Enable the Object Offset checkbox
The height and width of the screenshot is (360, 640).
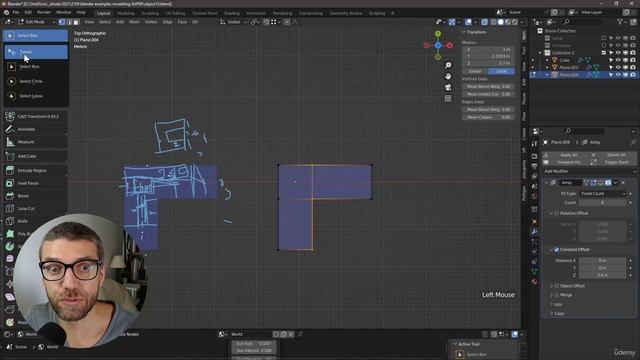click(557, 286)
